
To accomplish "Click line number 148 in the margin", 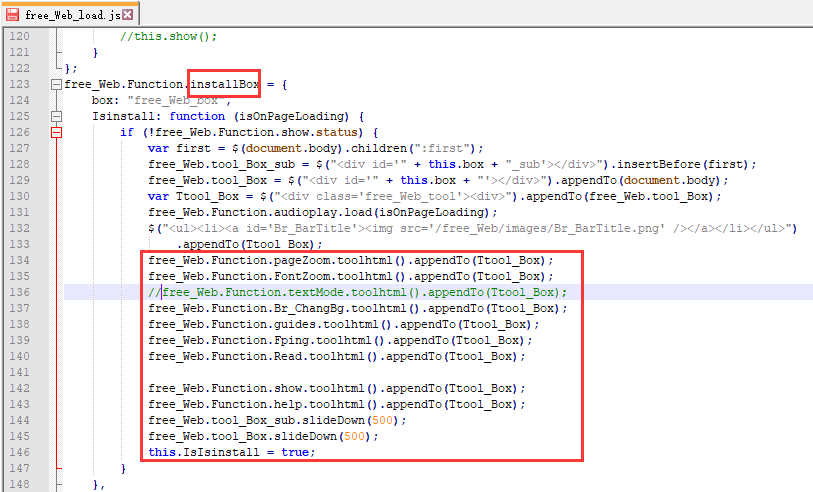I will coord(20,484).
